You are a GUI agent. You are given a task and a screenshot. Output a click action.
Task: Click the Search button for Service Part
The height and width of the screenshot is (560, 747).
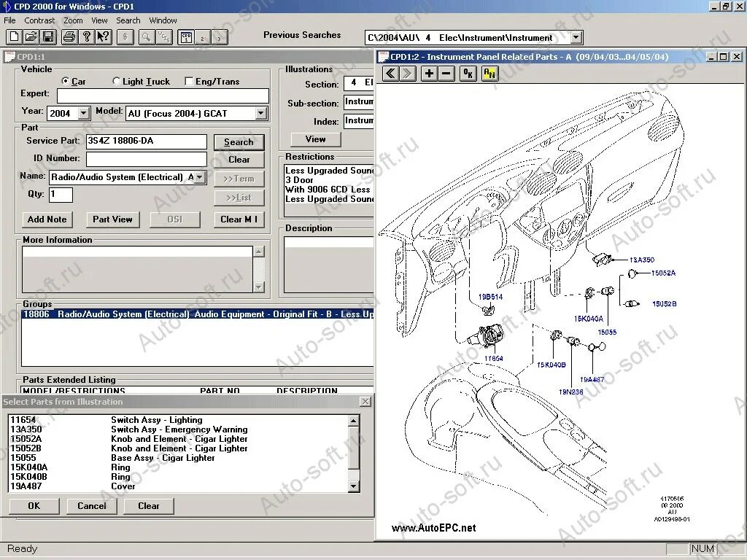(x=239, y=141)
